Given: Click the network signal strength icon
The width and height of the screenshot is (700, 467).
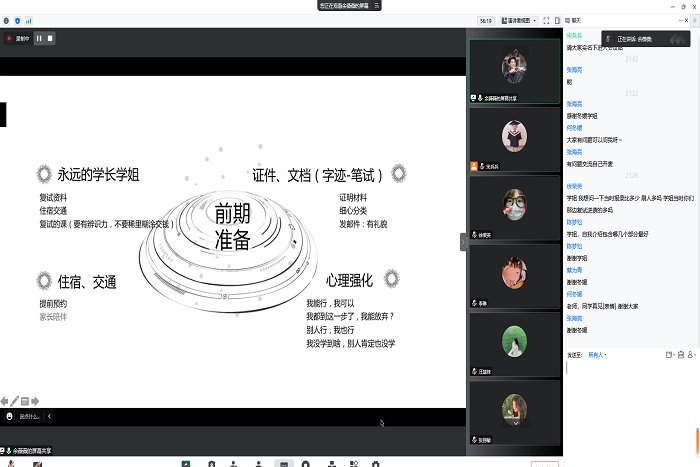Looking at the screenshot, I should coord(28,20).
